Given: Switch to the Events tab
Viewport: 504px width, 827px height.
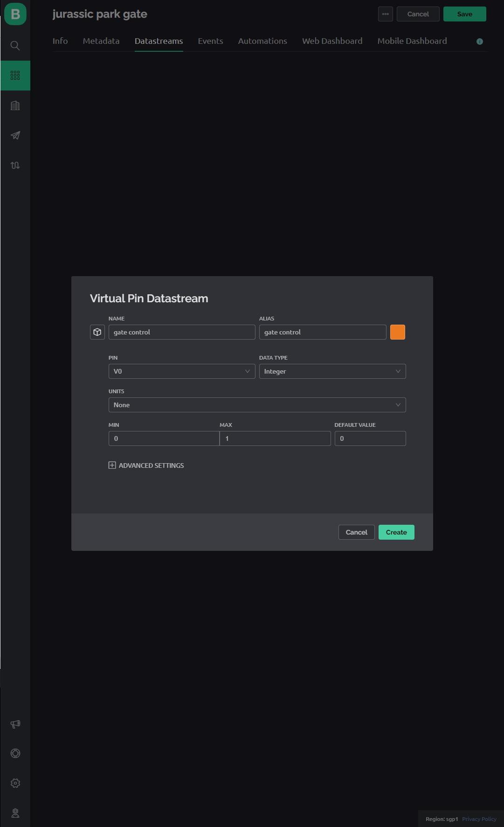Looking at the screenshot, I should pyautogui.click(x=210, y=41).
